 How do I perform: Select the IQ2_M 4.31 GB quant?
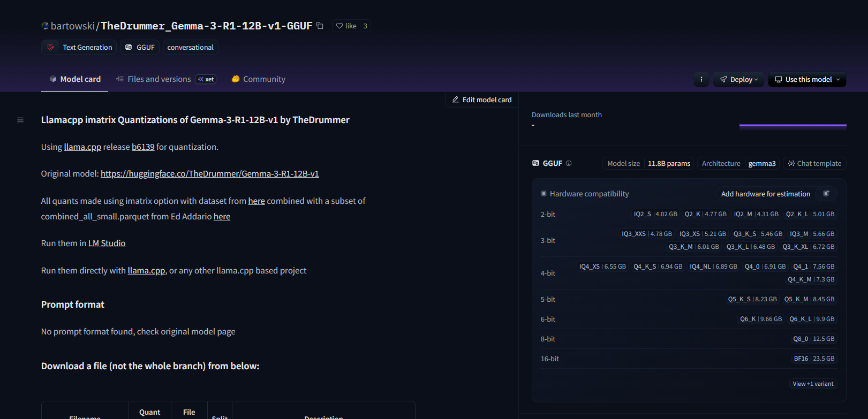pyautogui.click(x=756, y=214)
